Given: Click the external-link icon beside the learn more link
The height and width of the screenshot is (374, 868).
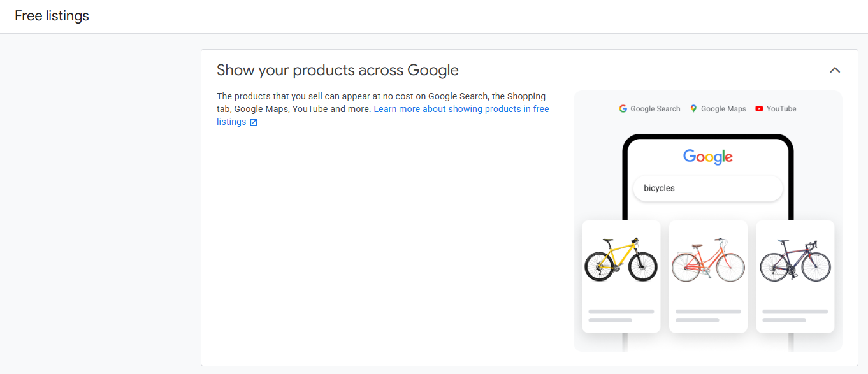Looking at the screenshot, I should [x=253, y=122].
